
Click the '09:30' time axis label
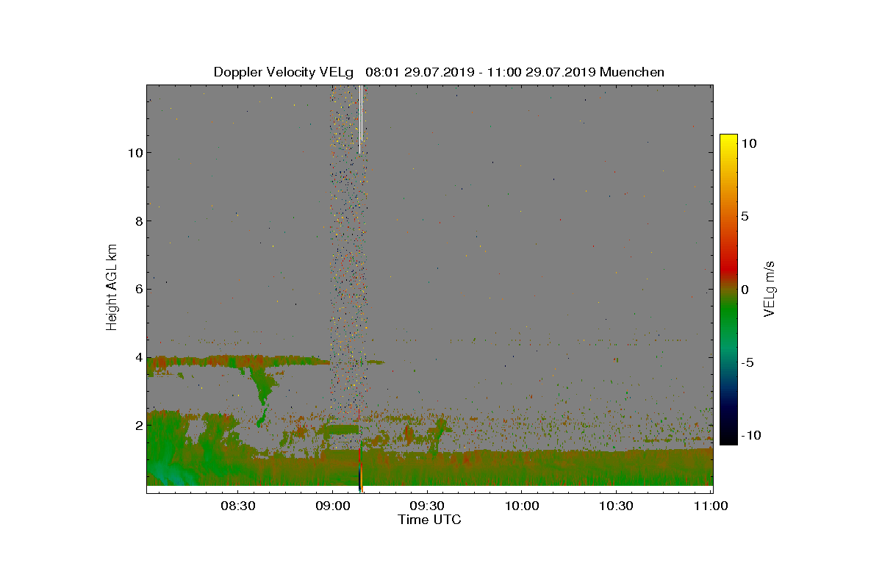tap(427, 506)
